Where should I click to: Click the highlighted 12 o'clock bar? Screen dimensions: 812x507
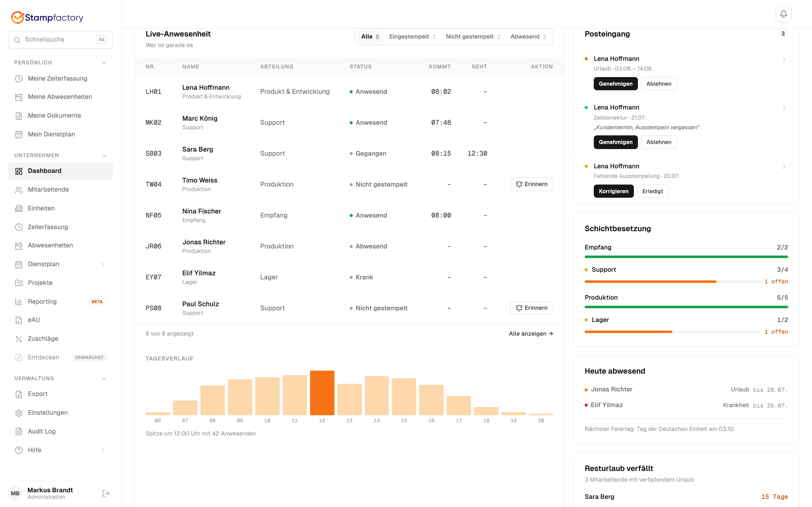[322, 393]
